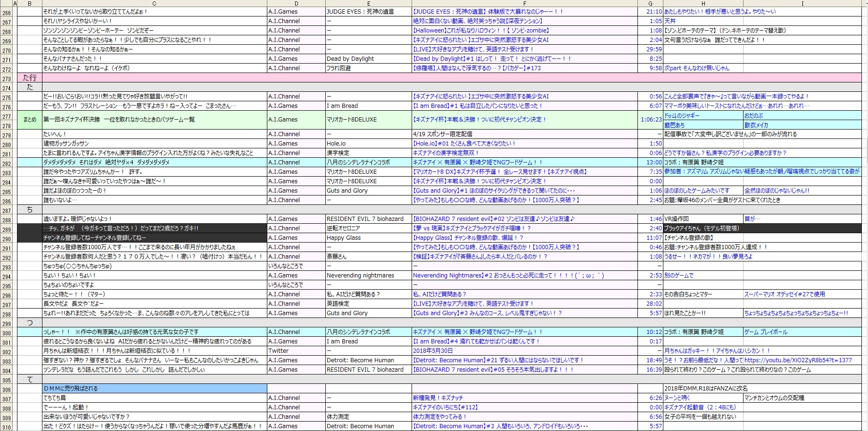Select row 289 header
This screenshot has height=431, width=868.
6,228
